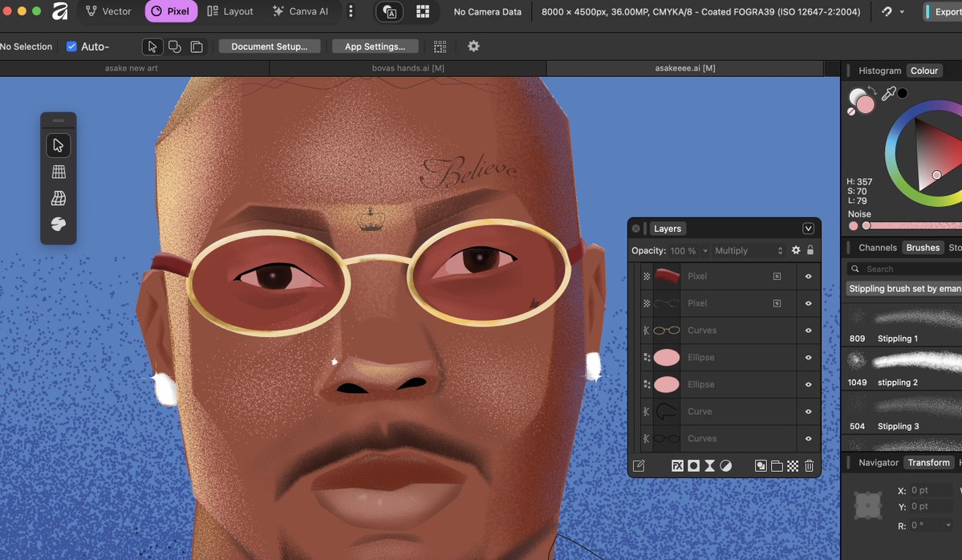
Task: Click the grid layout icon in top toolbar
Action: pos(423,12)
